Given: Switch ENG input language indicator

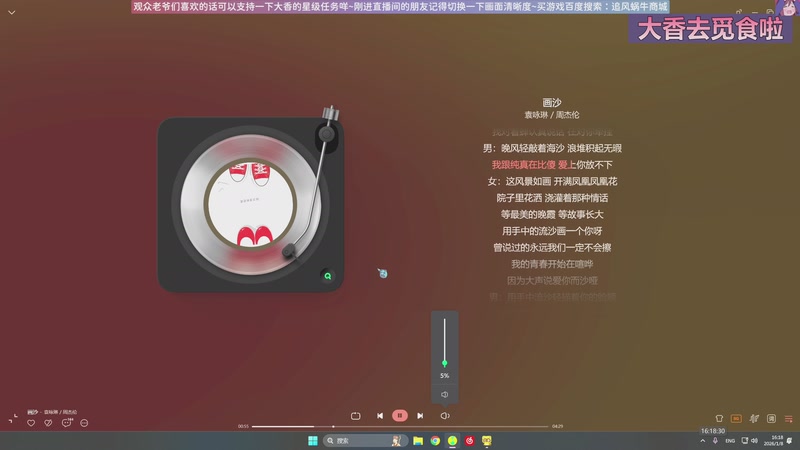Looking at the screenshot, I should point(730,441).
